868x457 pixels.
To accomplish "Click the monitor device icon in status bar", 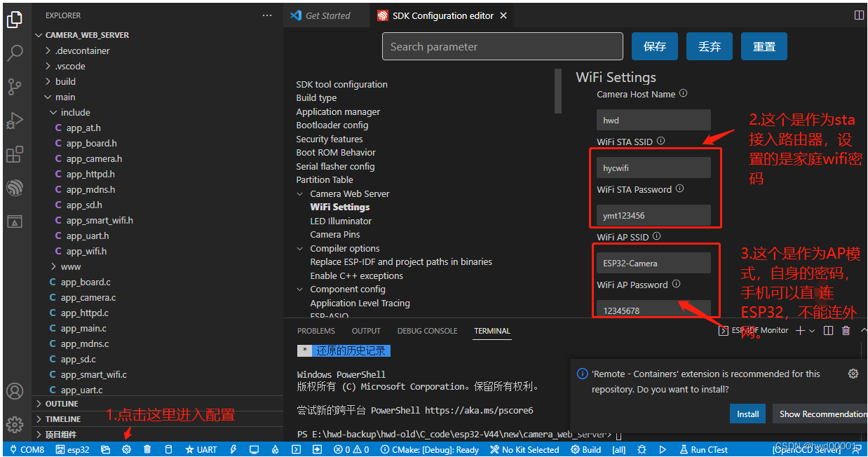I will click(254, 450).
